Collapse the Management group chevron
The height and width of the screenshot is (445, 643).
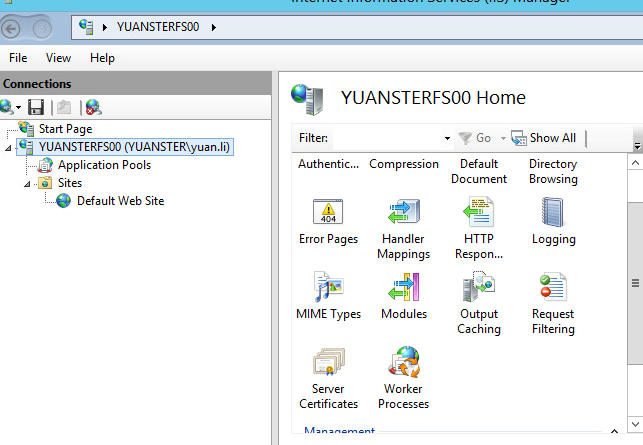614,431
